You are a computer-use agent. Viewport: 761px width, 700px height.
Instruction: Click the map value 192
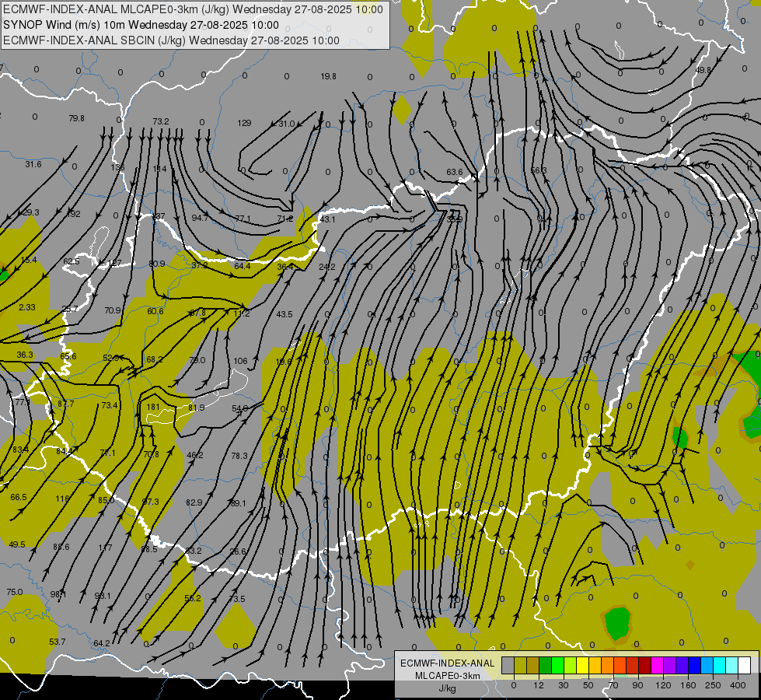coord(74,214)
